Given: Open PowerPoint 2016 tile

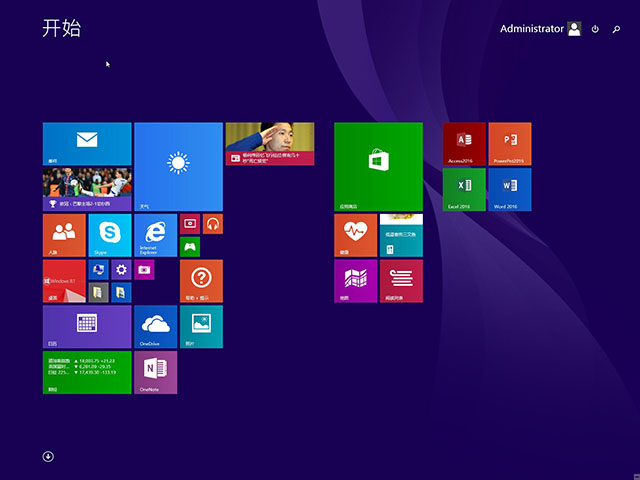Looking at the screenshot, I should [x=509, y=143].
